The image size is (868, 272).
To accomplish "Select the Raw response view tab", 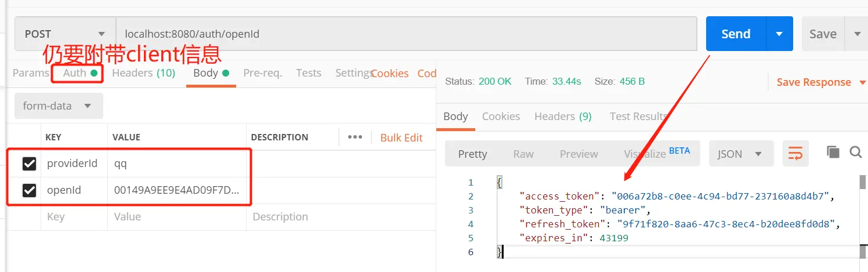I will (523, 154).
